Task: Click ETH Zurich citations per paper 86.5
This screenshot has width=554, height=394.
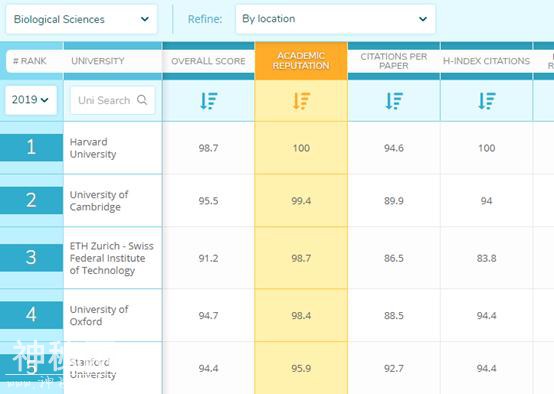Action: click(x=394, y=258)
